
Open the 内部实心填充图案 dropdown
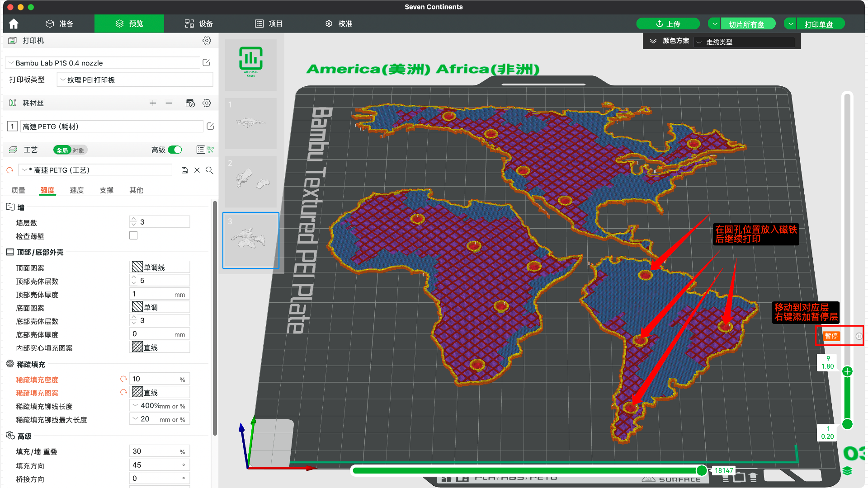click(160, 347)
